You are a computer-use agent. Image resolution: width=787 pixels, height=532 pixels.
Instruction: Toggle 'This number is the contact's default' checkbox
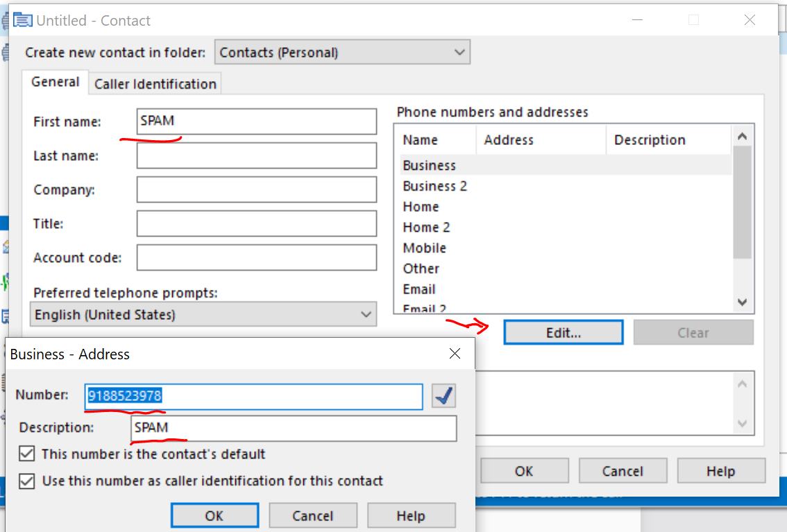(x=27, y=454)
